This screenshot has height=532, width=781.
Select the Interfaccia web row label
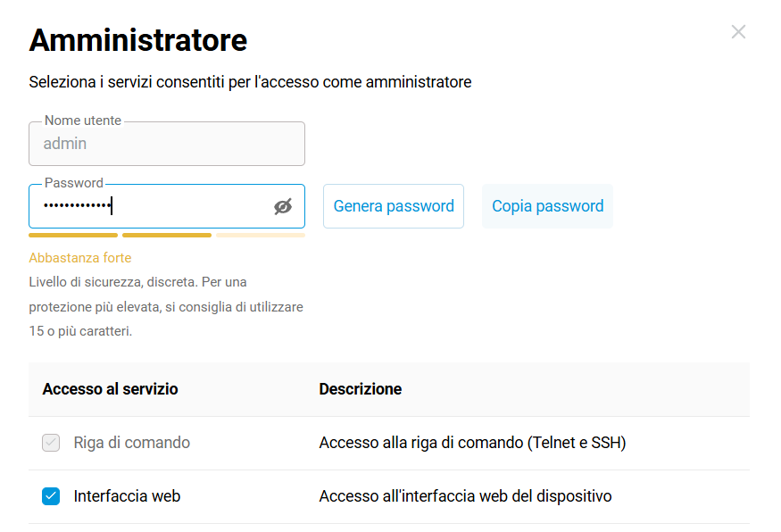point(127,496)
